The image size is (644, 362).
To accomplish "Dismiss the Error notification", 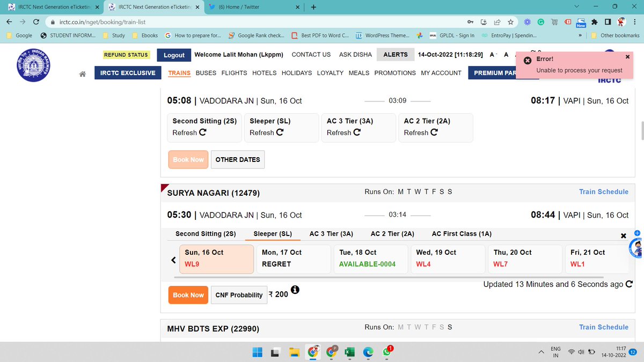I will pyautogui.click(x=628, y=56).
